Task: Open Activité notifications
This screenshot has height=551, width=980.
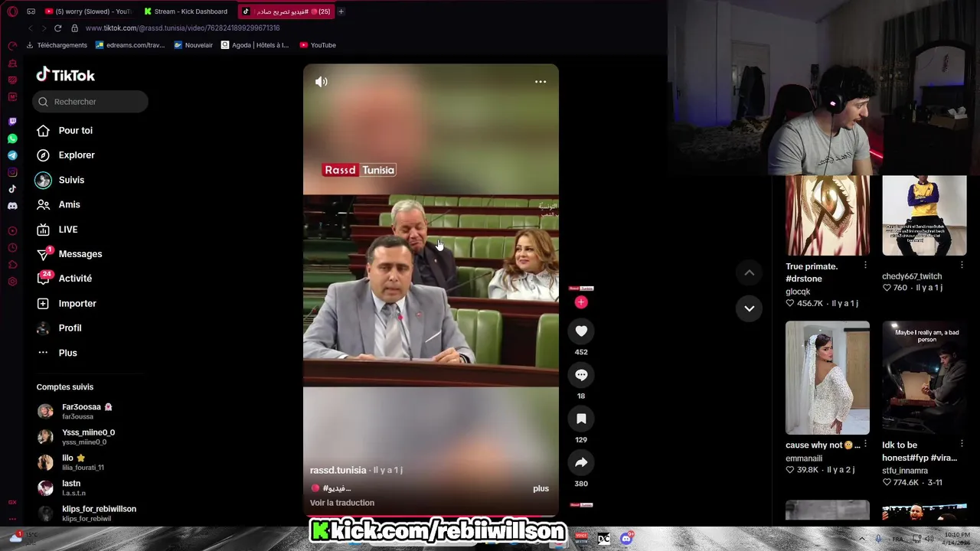Action: (75, 279)
